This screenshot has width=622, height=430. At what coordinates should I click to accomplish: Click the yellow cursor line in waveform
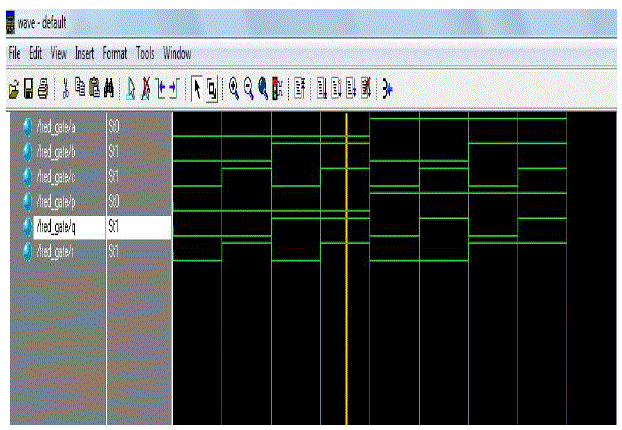click(x=346, y=300)
